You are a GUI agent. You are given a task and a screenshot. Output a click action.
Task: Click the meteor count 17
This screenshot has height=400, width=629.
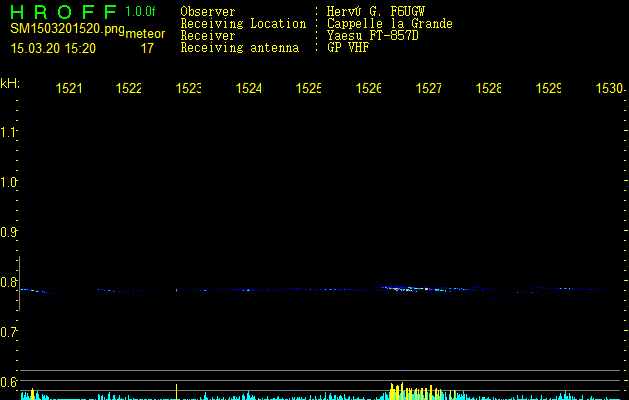[x=147, y=49]
